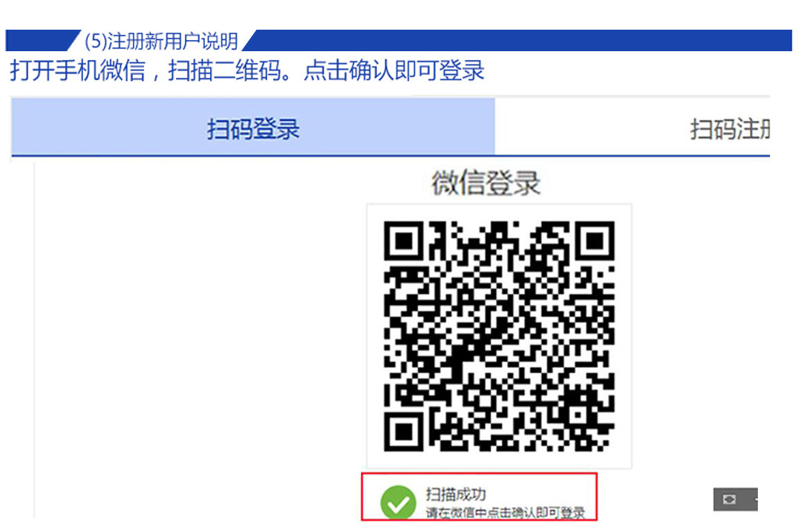Click the QR code's top-left finder square
The height and width of the screenshot is (532, 798).
point(404,241)
